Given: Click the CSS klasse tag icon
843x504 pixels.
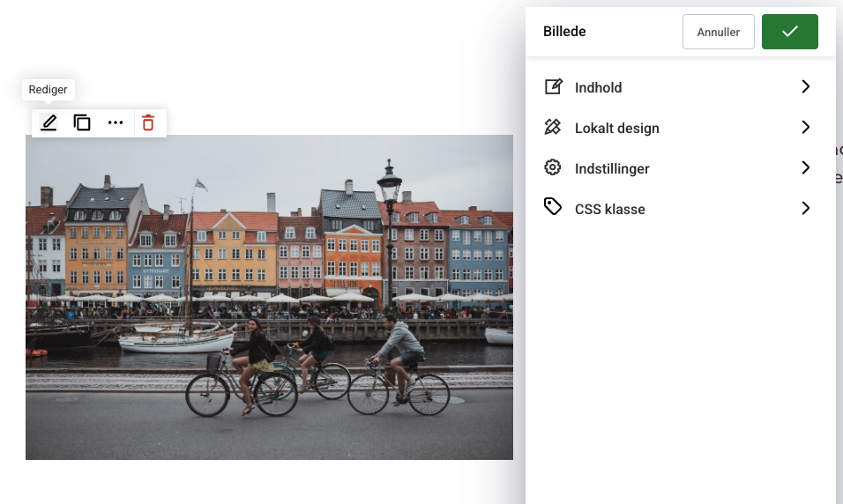Looking at the screenshot, I should (553, 208).
